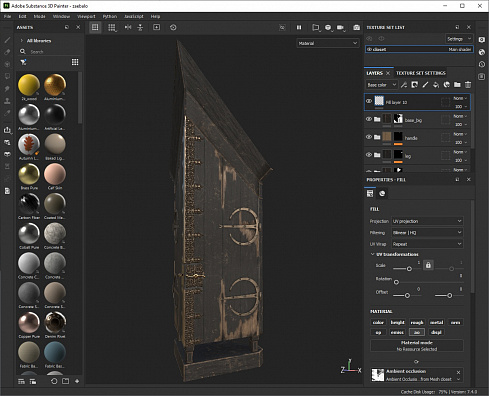Open the History clock icon on the right dock
The height and width of the screenshot is (396, 489).
[482, 64]
